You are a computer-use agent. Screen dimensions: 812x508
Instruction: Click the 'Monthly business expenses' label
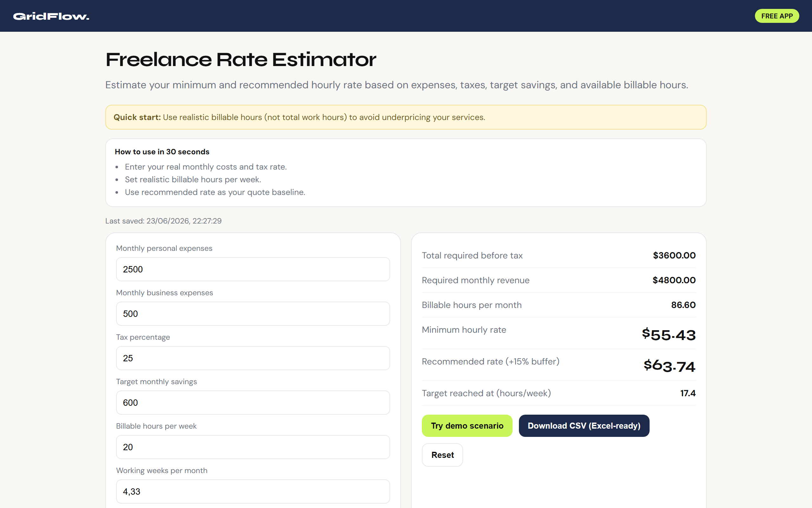click(164, 293)
